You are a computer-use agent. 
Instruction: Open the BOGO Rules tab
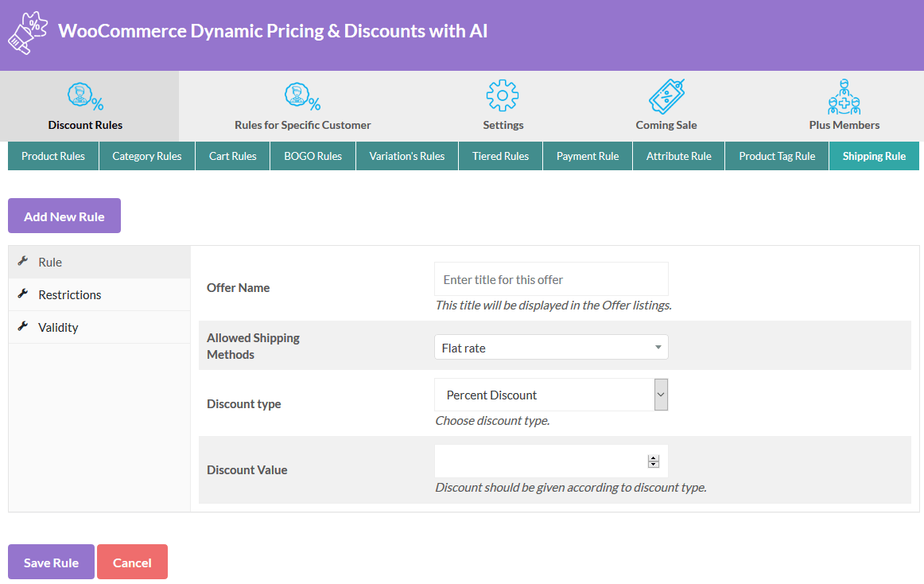coord(313,156)
